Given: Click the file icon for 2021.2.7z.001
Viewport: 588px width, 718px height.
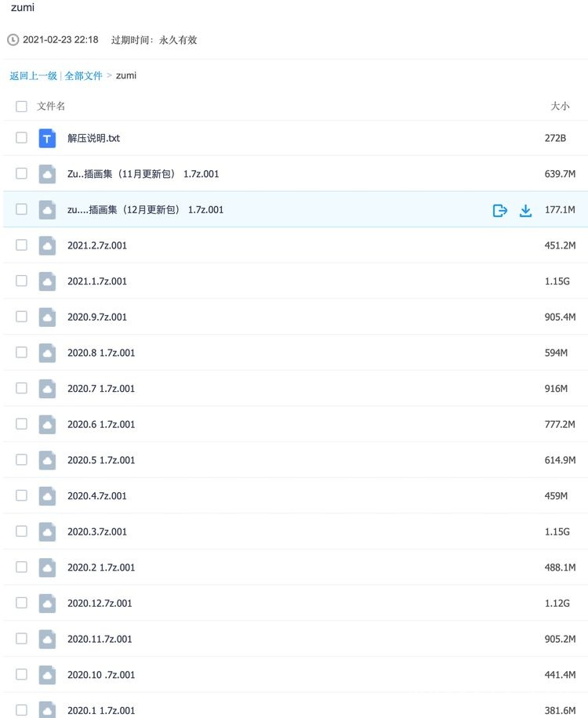Looking at the screenshot, I should tap(47, 245).
